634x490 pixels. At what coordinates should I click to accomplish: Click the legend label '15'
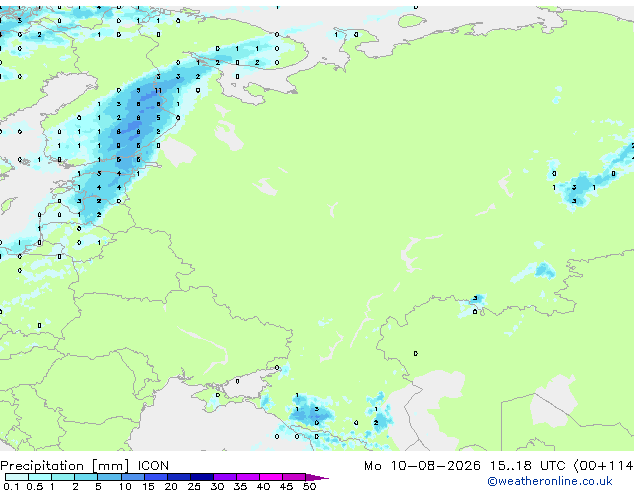(148, 486)
